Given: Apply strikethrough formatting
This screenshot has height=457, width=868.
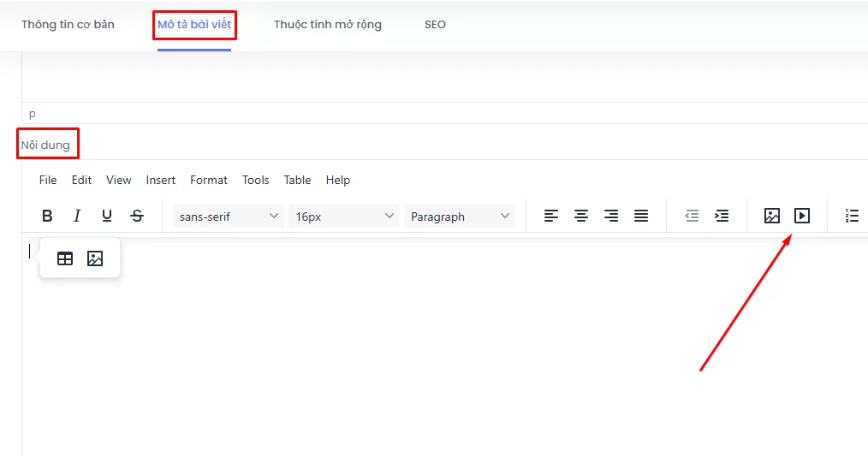Looking at the screenshot, I should (137, 217).
